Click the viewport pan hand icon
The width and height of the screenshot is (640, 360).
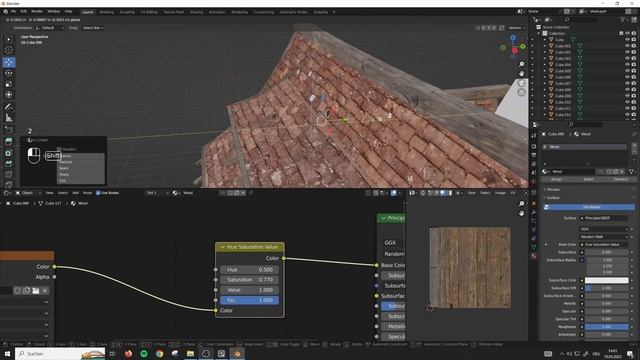coord(521,74)
